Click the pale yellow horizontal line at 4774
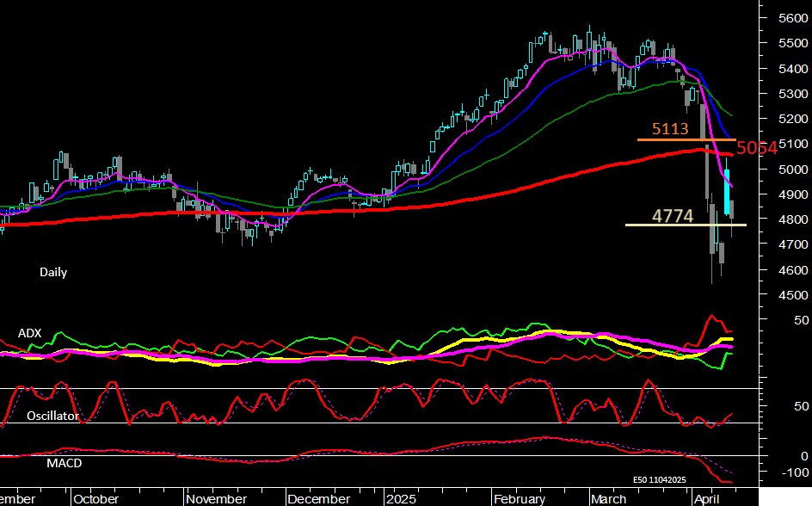The width and height of the screenshot is (812, 506). 686,225
